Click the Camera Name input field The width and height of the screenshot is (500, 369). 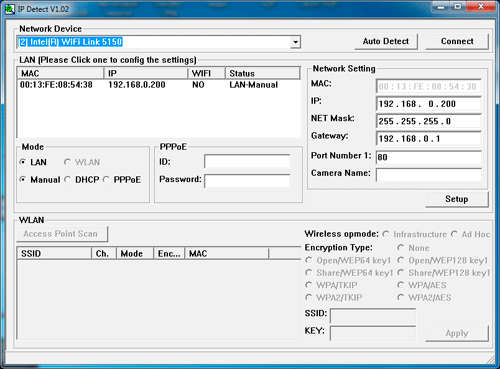pos(429,174)
